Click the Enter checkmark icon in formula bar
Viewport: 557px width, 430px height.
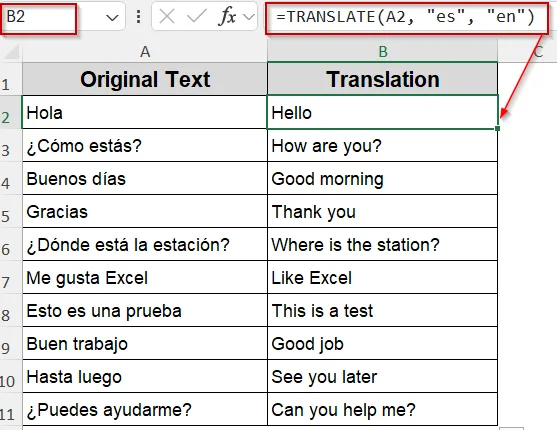(x=196, y=16)
